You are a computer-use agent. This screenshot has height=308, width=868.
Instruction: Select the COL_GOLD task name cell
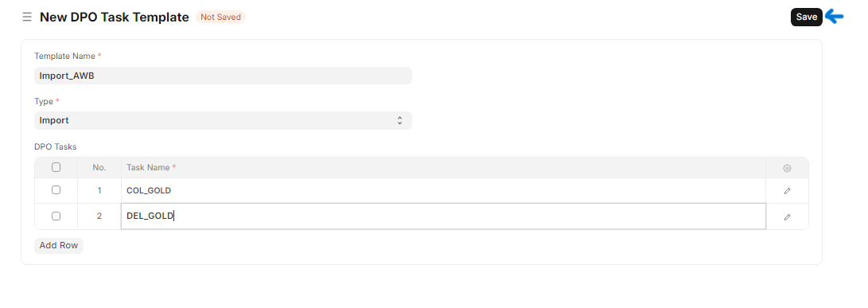443,190
